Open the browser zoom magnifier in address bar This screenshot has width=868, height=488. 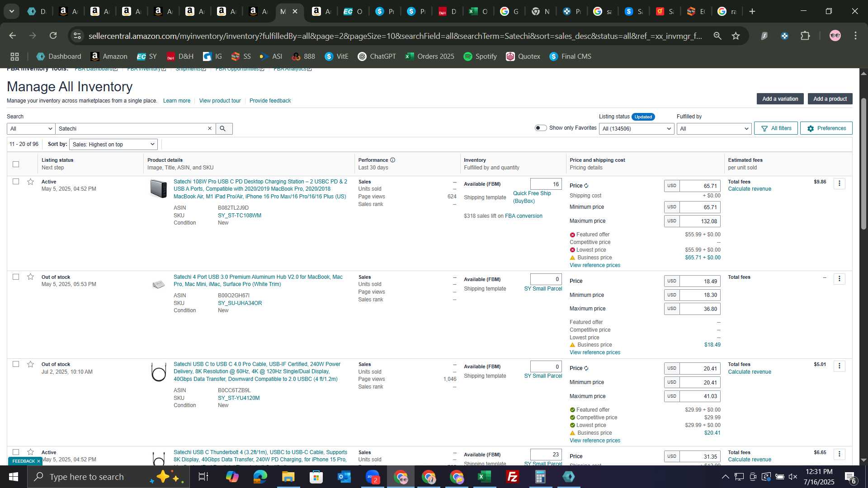pyautogui.click(x=717, y=36)
